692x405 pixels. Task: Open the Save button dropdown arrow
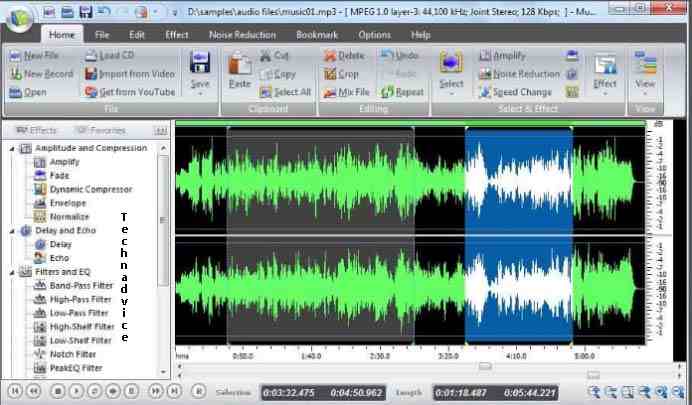[x=200, y=94]
